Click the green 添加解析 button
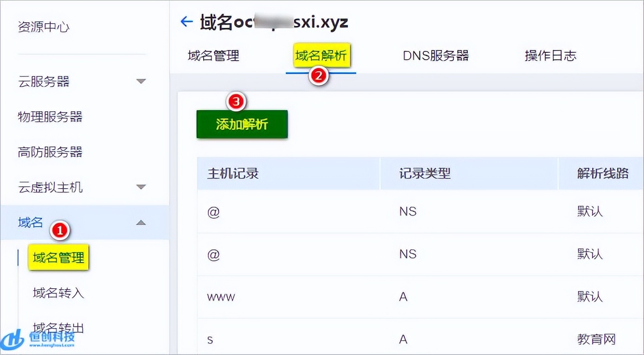Image resolution: width=644 pixels, height=355 pixels. point(242,124)
